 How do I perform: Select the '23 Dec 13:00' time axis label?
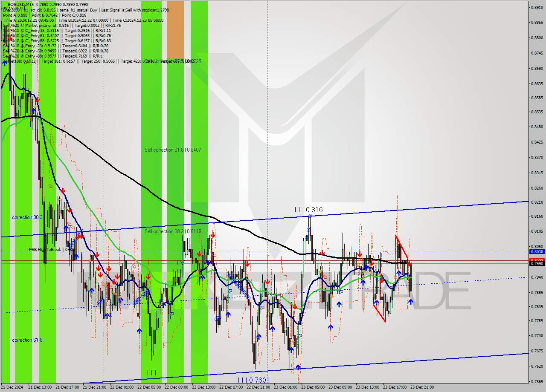click(367, 387)
